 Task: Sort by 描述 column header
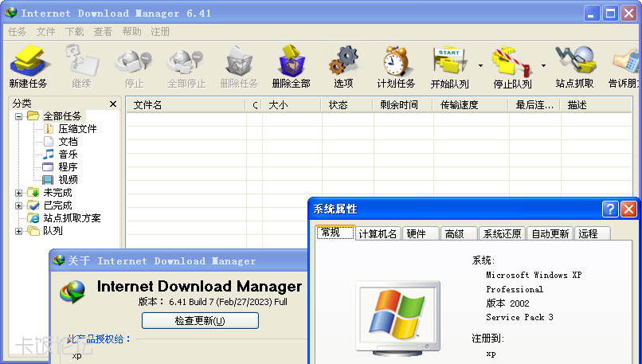coord(596,105)
